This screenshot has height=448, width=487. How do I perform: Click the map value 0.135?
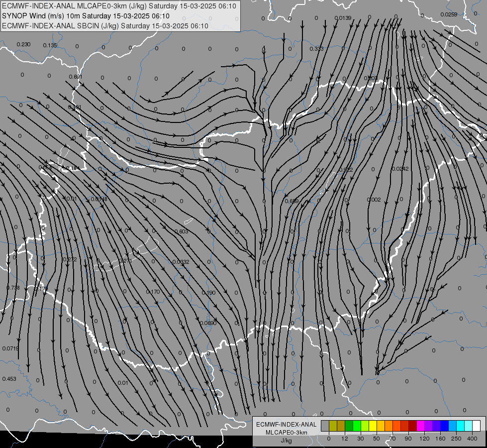(50, 45)
